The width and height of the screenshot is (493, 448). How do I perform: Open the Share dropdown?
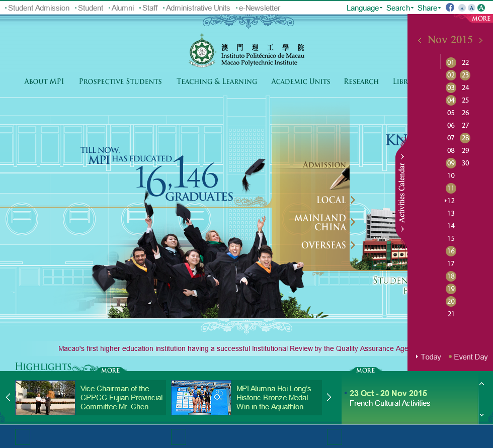click(429, 8)
